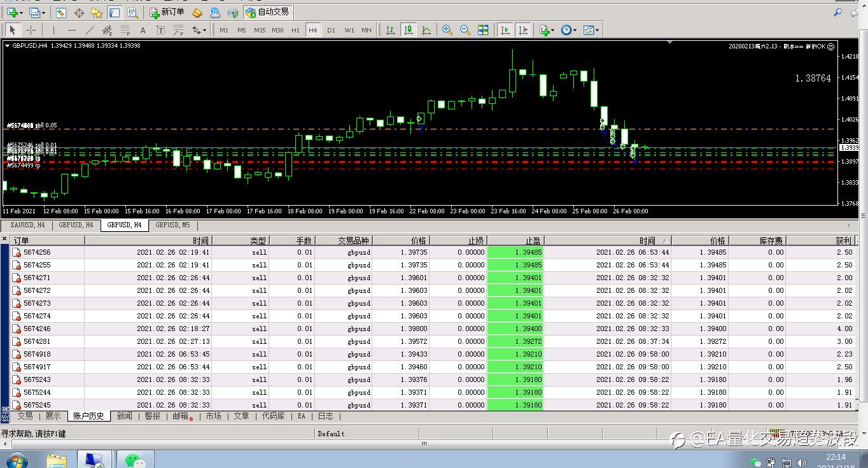Switch to GBPUSD,M5 chart tab
868x468 pixels.
(x=172, y=225)
